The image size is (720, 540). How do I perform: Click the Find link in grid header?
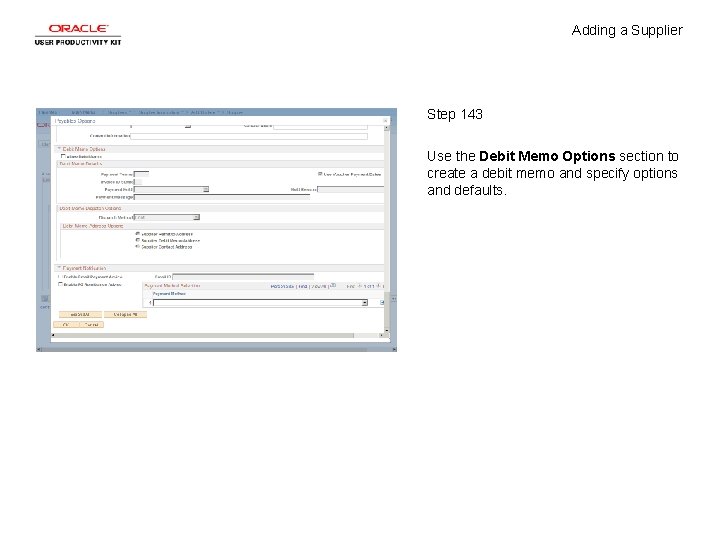point(303,286)
